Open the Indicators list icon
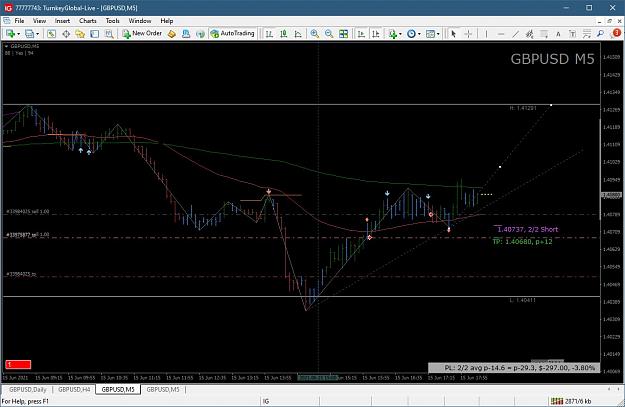625x407 pixels. 393,34
